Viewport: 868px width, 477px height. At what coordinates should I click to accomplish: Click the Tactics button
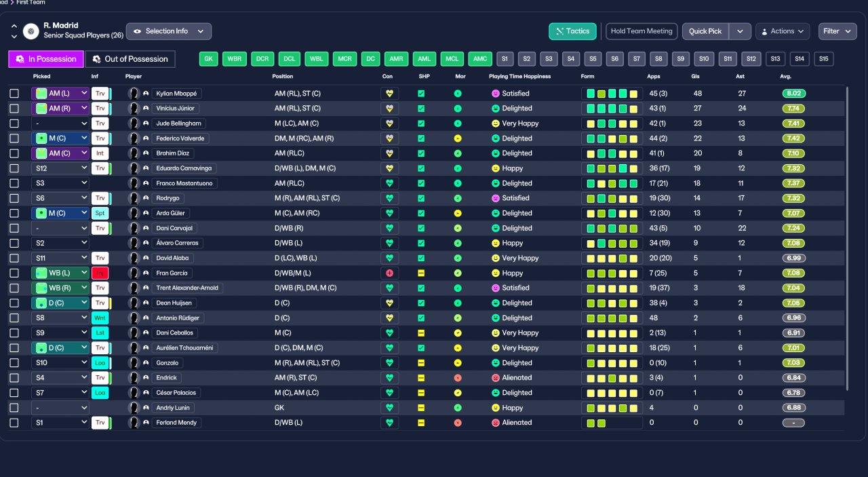coord(573,31)
